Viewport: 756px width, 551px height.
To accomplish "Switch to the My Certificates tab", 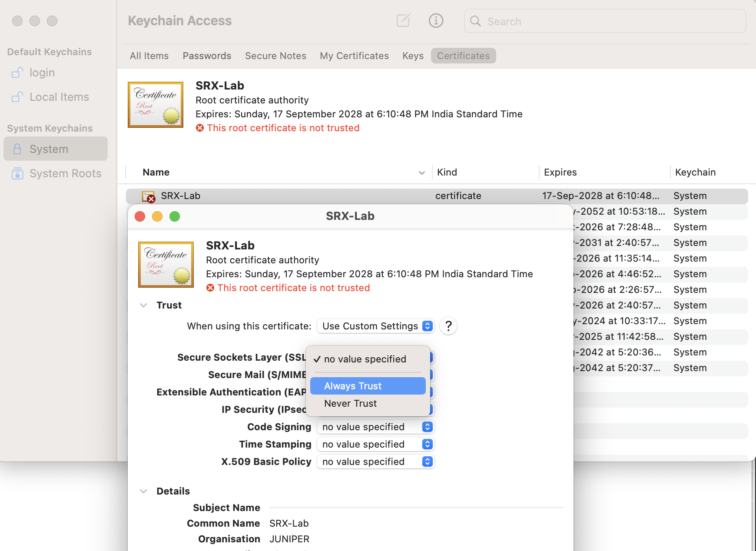I will (354, 56).
